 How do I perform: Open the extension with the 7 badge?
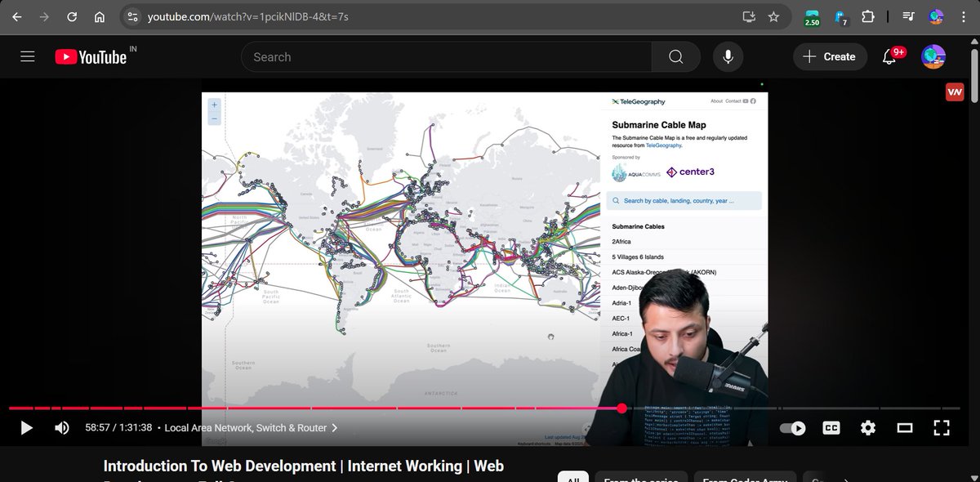pyautogui.click(x=840, y=17)
